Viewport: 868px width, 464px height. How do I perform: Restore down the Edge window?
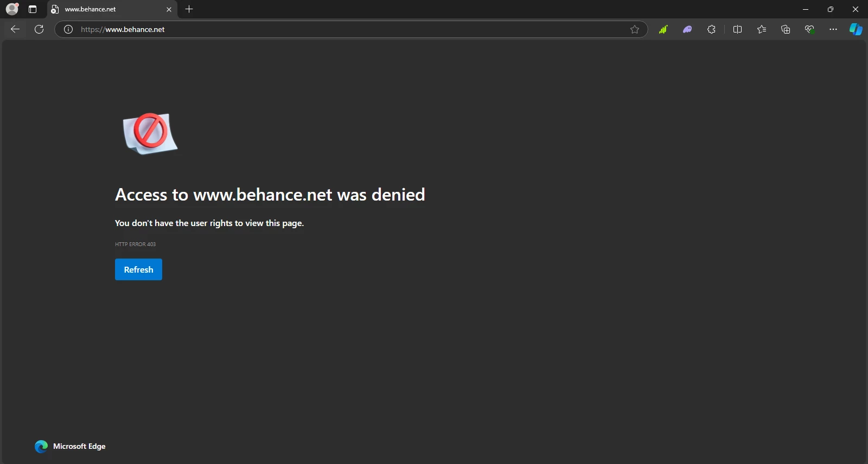tap(831, 9)
